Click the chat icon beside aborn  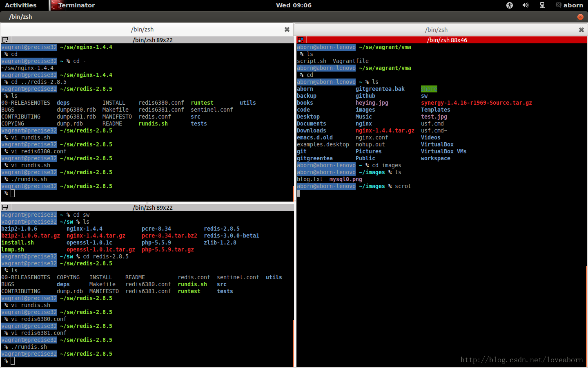tap(558, 5)
